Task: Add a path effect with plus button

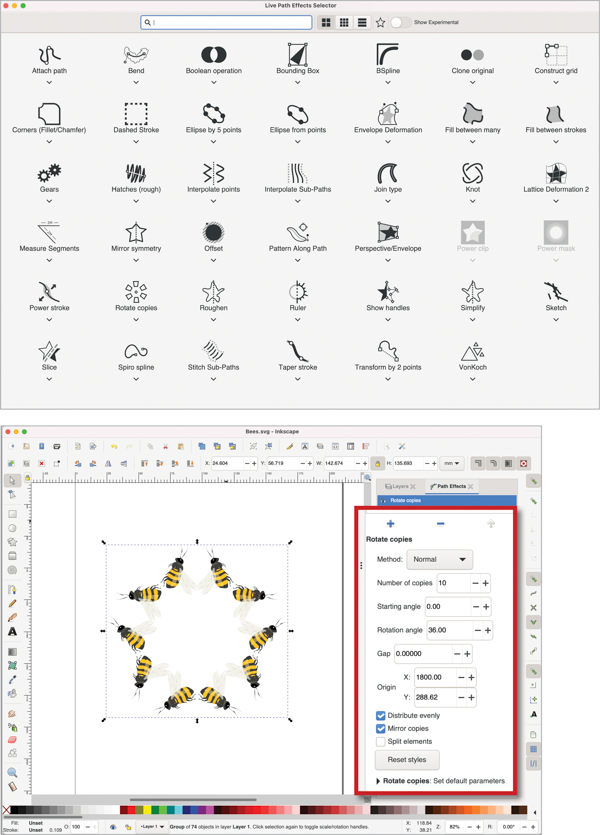Action: (x=390, y=524)
